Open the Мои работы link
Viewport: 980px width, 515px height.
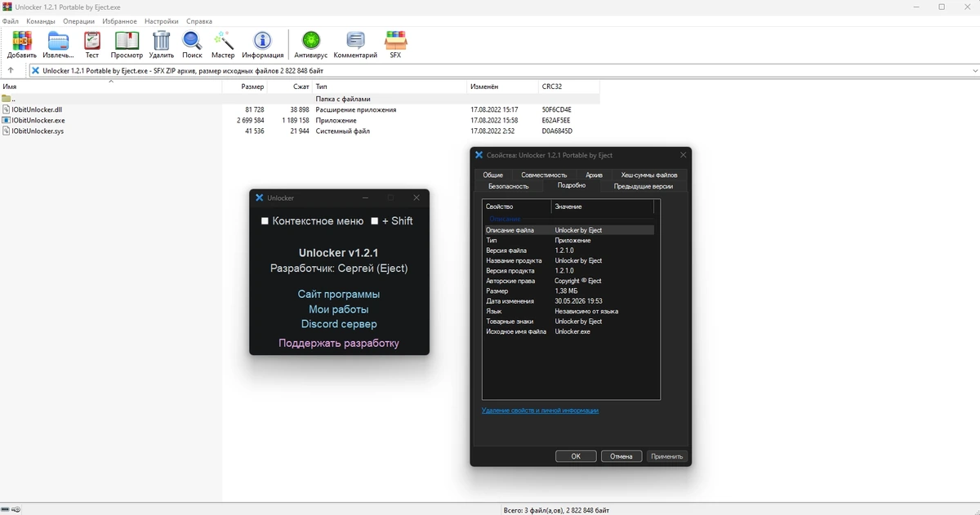(x=339, y=309)
